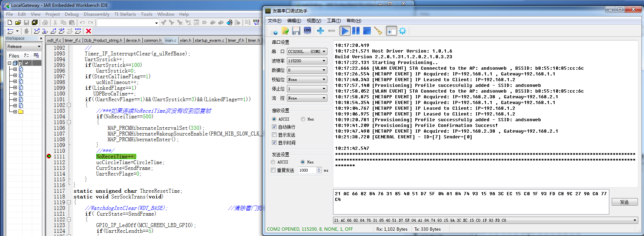Click the Undo arrow in IAR toolbar
The image size is (644, 236).
pos(82,23)
